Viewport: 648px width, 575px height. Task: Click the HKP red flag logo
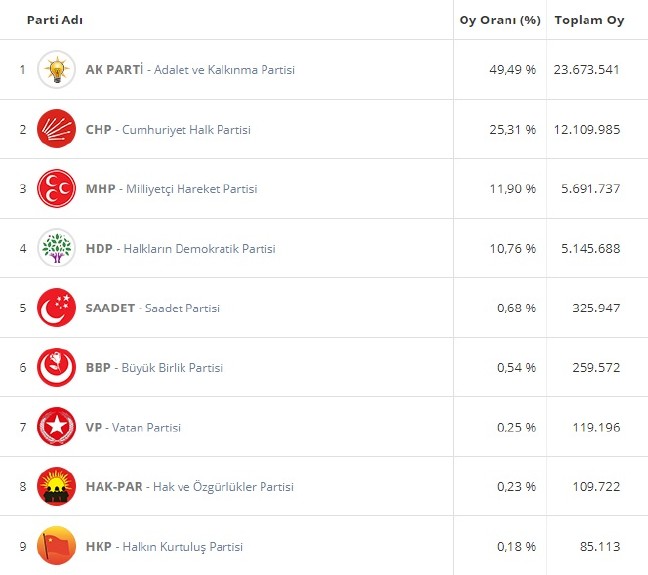click(56, 546)
